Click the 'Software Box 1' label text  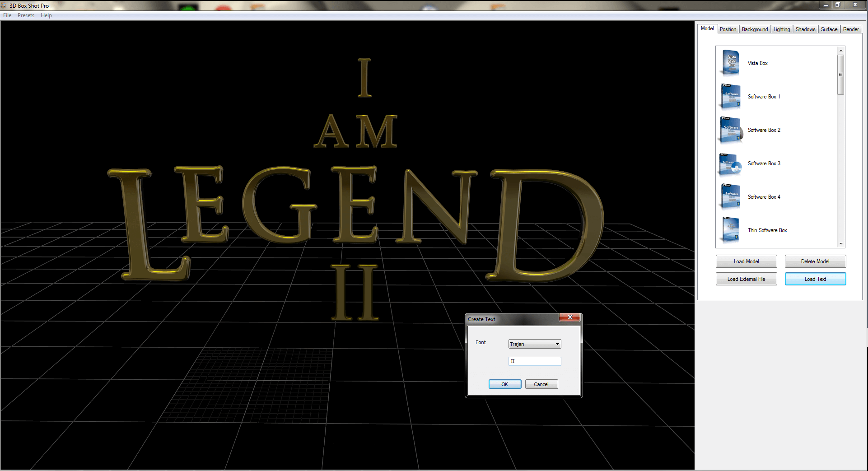(764, 97)
